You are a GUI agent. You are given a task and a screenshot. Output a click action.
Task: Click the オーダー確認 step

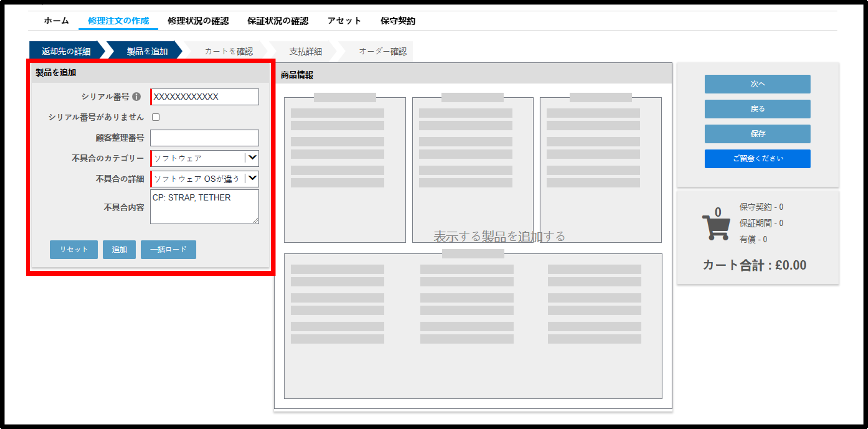382,51
